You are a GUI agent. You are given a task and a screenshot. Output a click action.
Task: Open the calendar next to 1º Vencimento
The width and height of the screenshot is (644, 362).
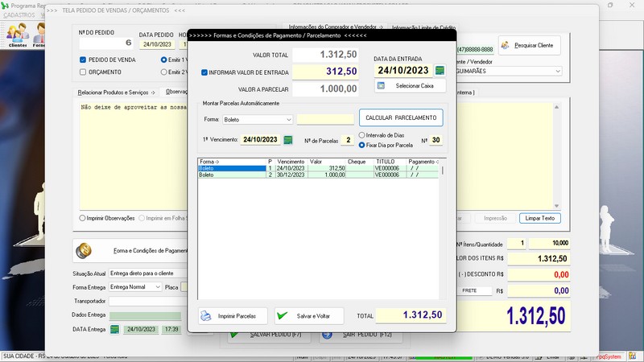tap(287, 140)
